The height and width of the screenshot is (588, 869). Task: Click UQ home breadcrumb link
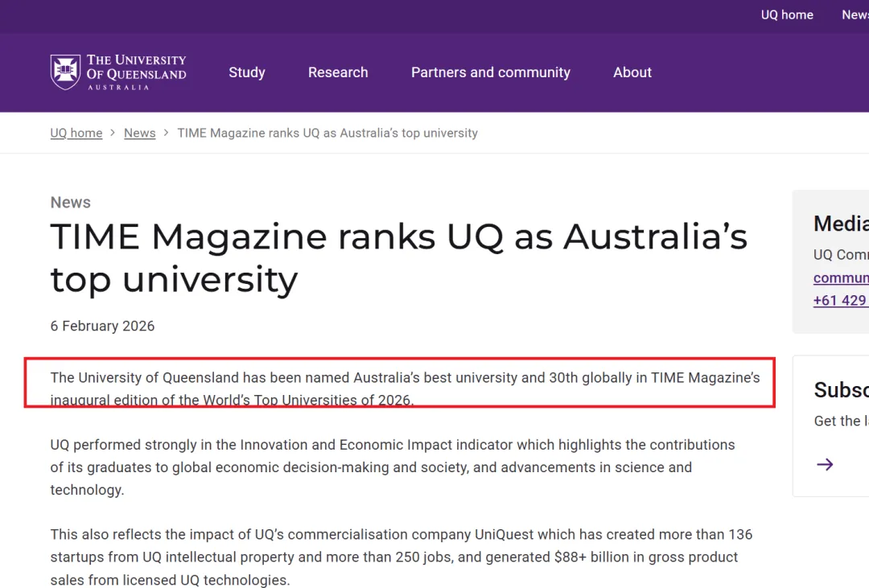[76, 133]
